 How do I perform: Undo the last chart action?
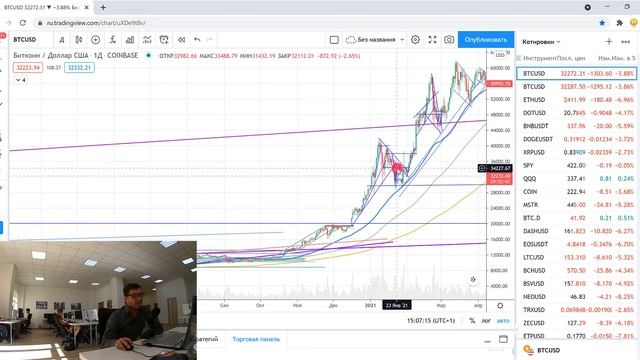pyautogui.click(x=197, y=40)
